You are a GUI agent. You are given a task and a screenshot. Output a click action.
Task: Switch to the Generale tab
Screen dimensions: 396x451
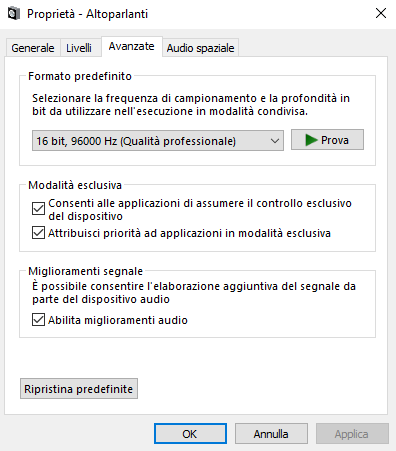coord(33,48)
